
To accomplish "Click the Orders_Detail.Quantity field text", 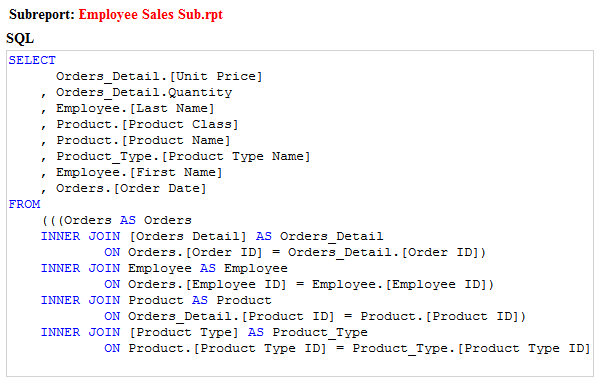I will (x=144, y=93).
